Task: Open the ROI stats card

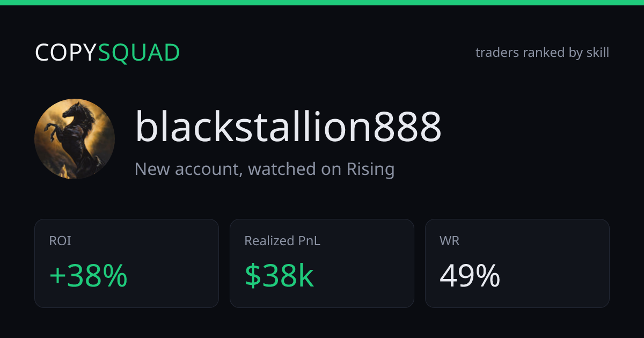Action: click(127, 263)
